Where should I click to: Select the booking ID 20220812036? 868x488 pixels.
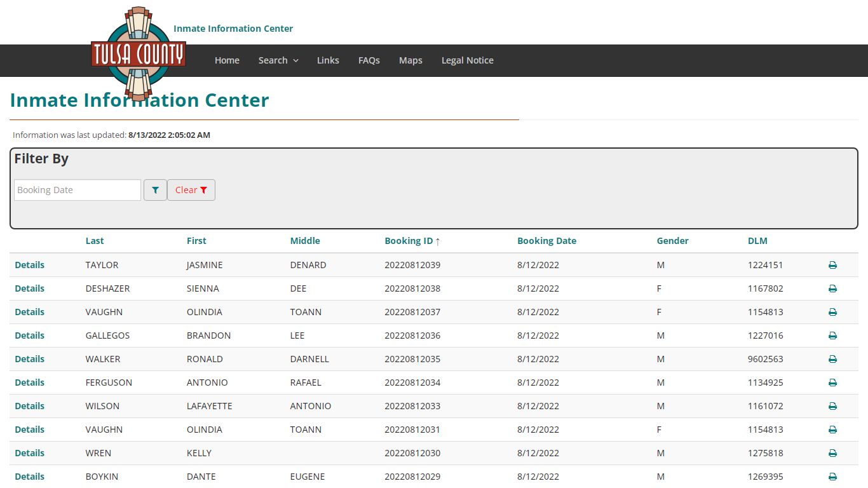[412, 335]
